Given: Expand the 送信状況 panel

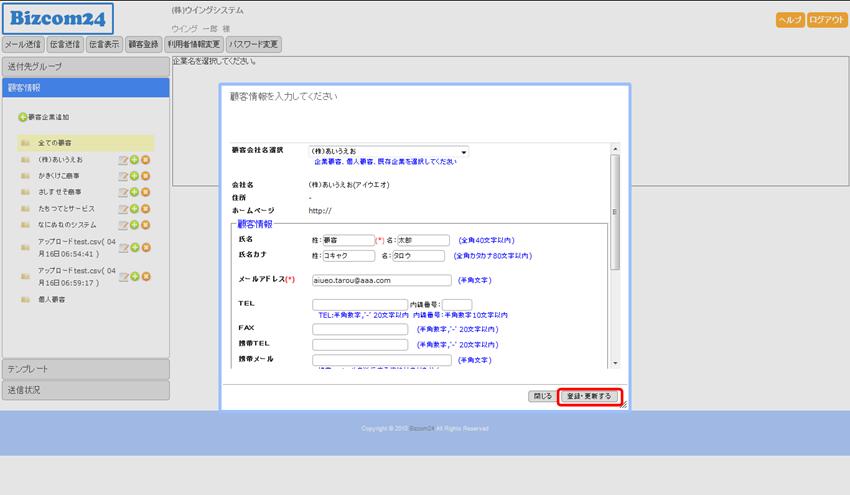Looking at the screenshot, I should pos(85,390).
